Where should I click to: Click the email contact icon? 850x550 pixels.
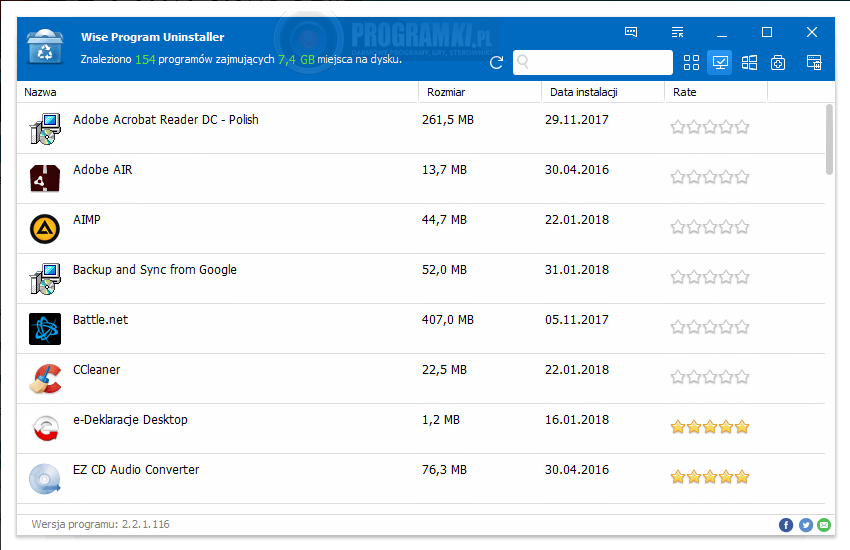[824, 525]
